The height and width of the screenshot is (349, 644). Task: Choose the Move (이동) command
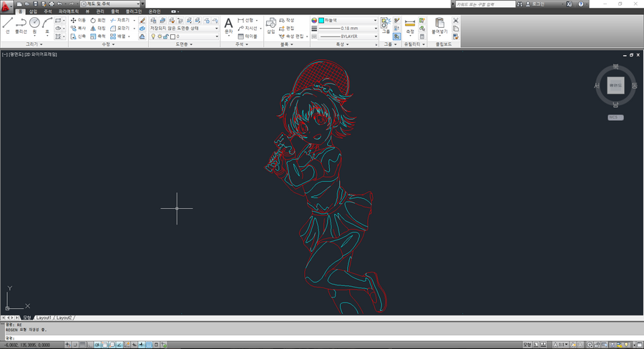point(77,20)
